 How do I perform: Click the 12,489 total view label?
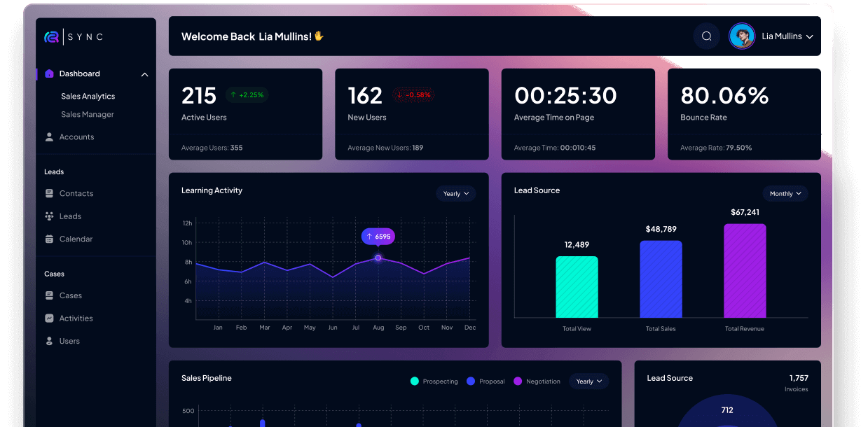coord(577,244)
